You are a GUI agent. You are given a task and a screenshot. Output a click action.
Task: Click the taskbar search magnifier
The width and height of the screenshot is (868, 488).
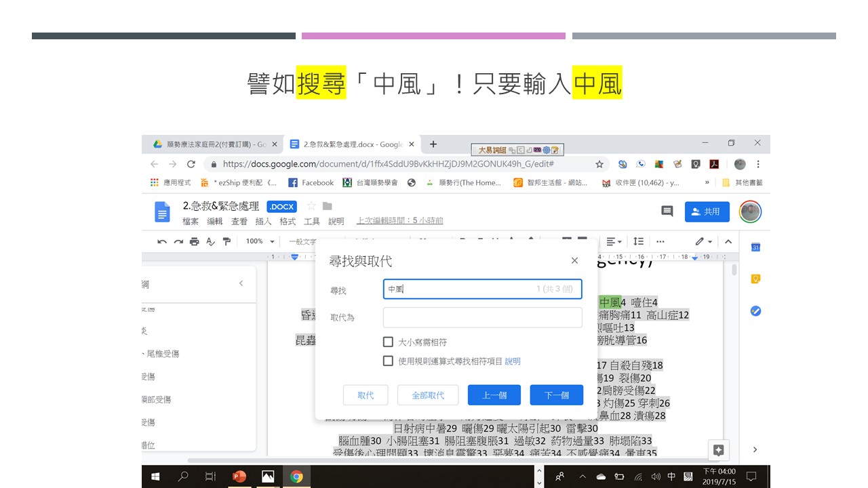pyautogui.click(x=183, y=476)
